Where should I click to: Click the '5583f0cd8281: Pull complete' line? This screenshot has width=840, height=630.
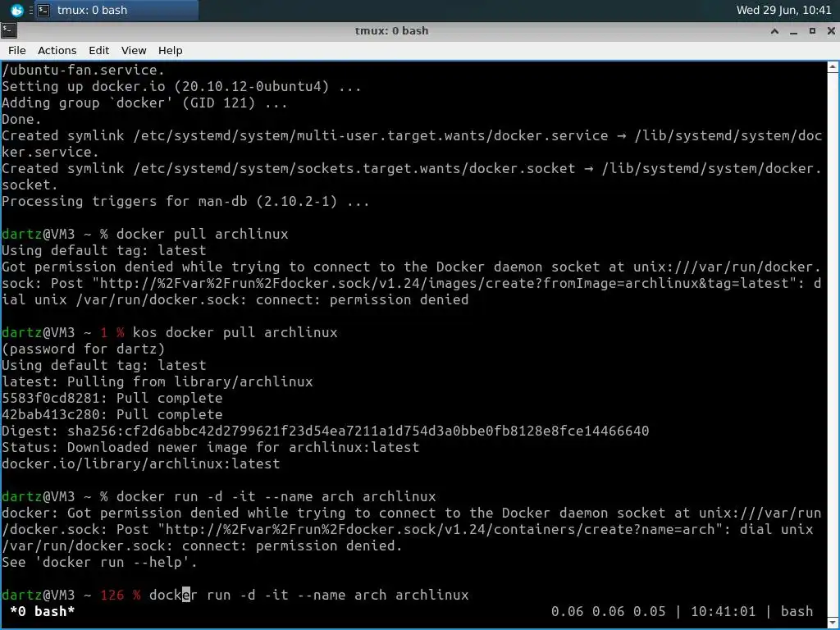coord(112,398)
